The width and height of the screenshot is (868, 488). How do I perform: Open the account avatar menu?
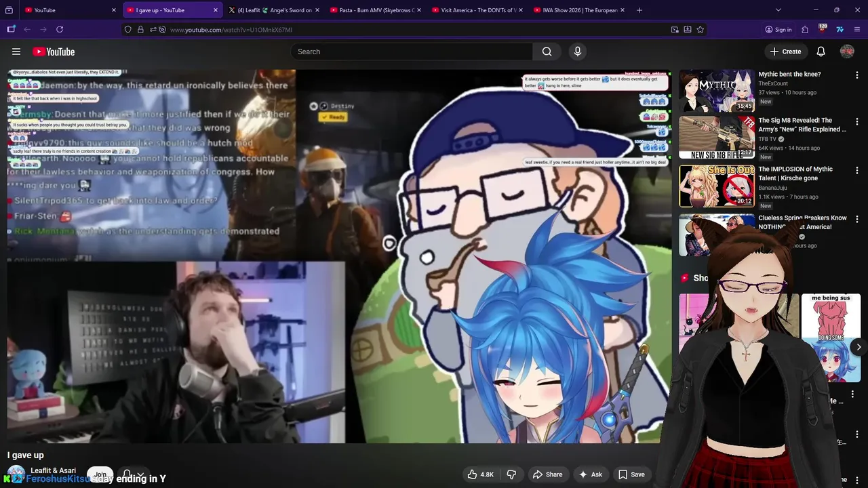[847, 52]
